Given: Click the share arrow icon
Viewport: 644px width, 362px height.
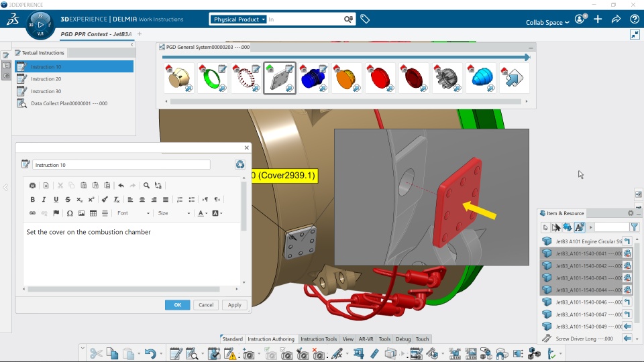Looking at the screenshot, I should (616, 19).
